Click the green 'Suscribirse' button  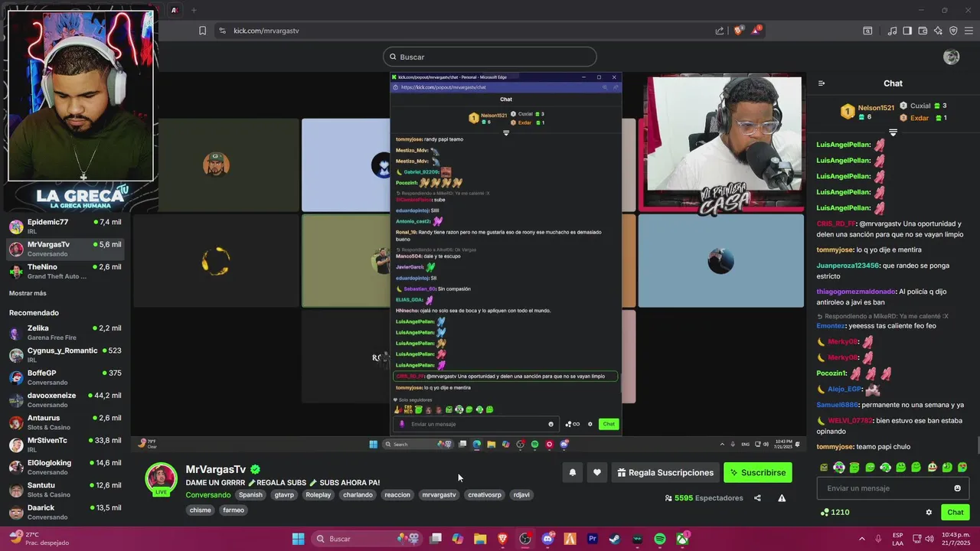(x=758, y=473)
